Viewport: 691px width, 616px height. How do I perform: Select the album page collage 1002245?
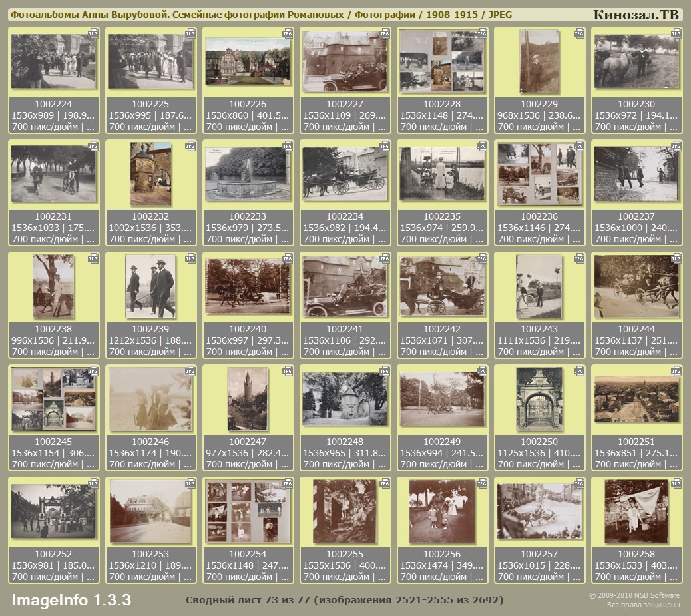[x=53, y=399]
